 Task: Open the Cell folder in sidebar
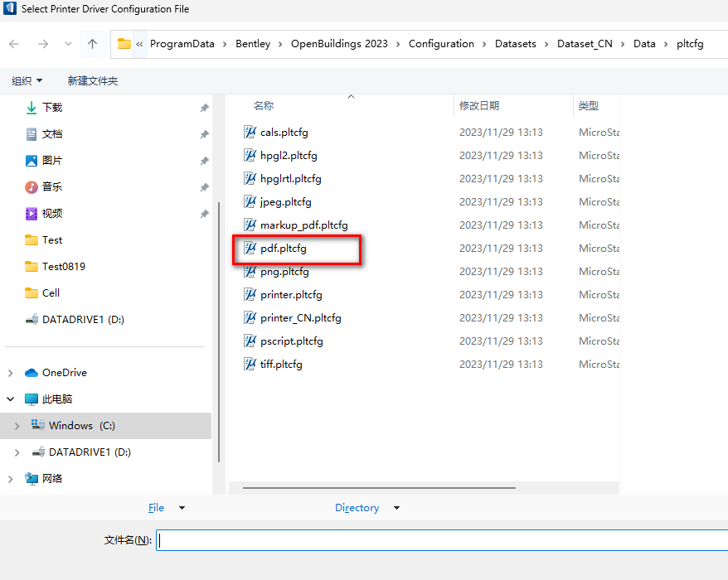(51, 292)
